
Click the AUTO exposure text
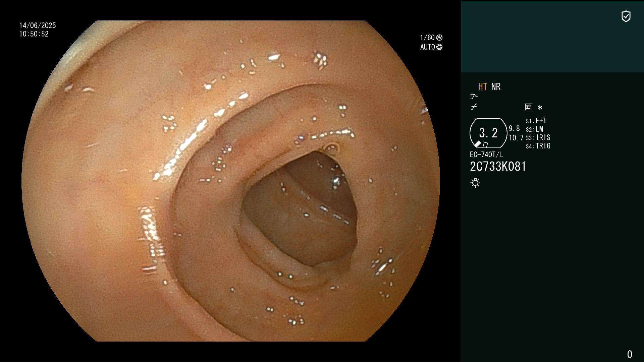(x=428, y=47)
